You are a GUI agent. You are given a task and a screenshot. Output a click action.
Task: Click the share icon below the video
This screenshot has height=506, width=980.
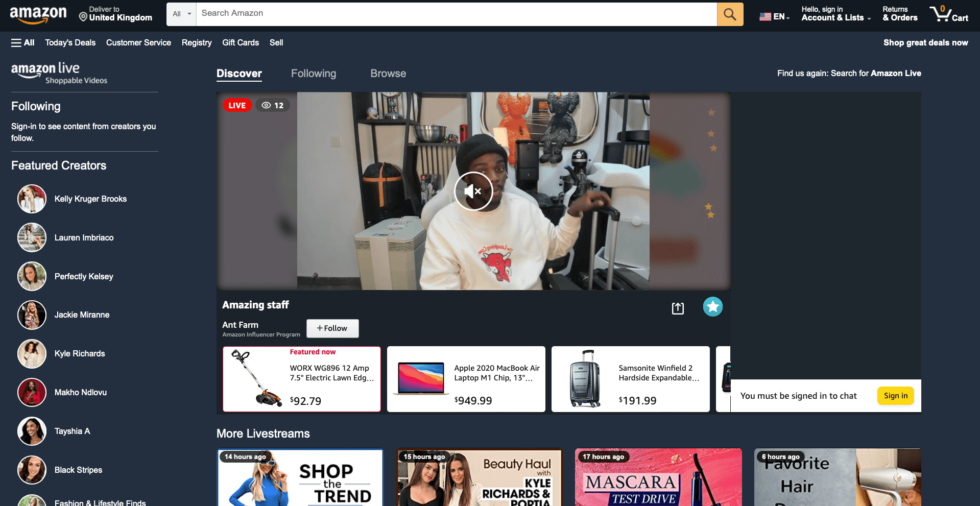pos(678,308)
